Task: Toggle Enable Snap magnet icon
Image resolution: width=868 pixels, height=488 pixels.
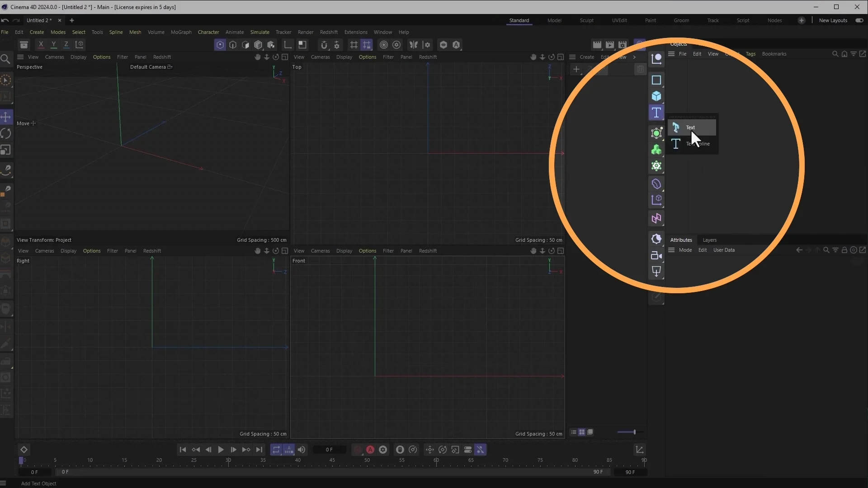Action: point(324,45)
